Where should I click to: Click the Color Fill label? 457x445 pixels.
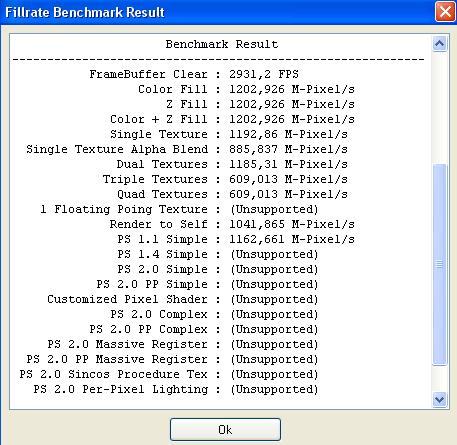[173, 89]
